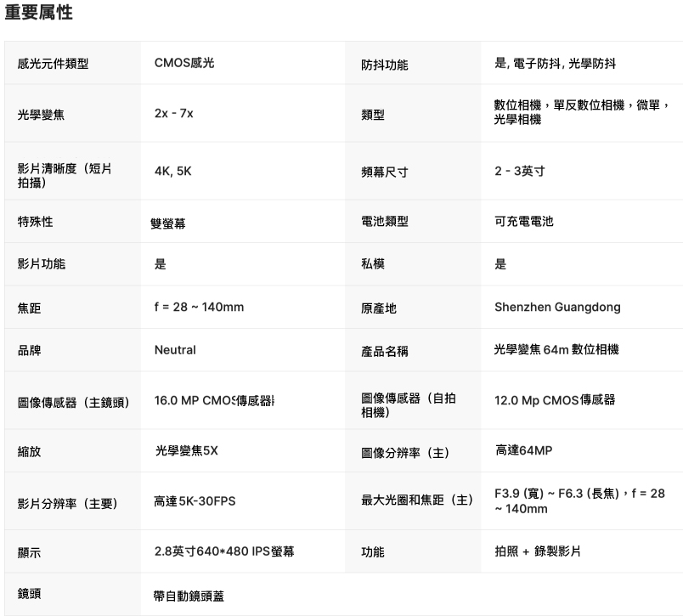Click the 感光元件類型 label cell
The height and width of the screenshot is (616, 683).
pyautogui.click(x=53, y=64)
